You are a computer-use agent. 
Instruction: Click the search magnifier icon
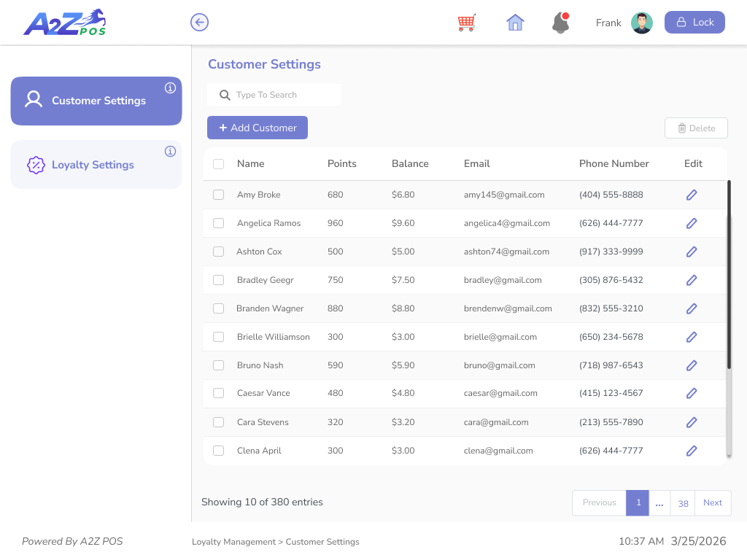[224, 95]
